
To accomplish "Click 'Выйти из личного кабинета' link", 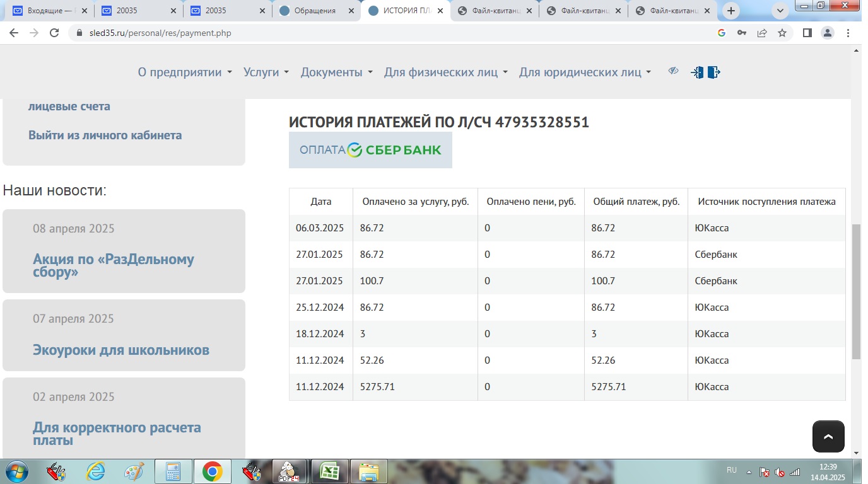I will pos(105,135).
